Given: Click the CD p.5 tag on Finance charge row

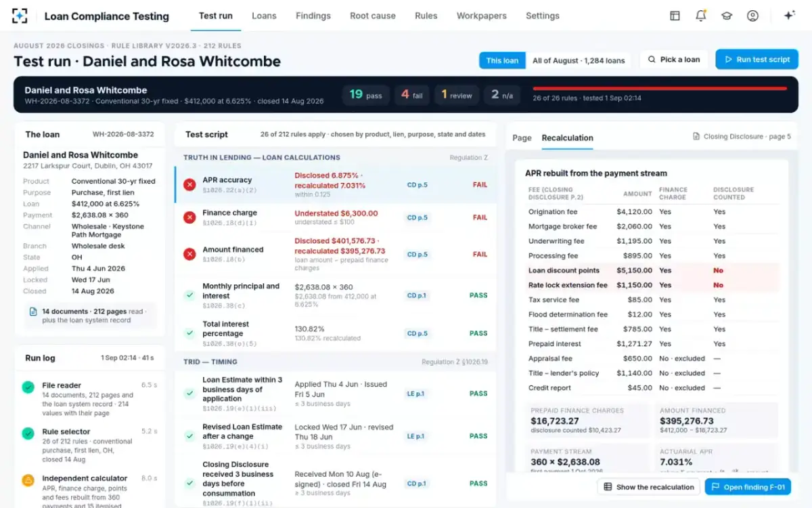Looking at the screenshot, I should pos(417,217).
